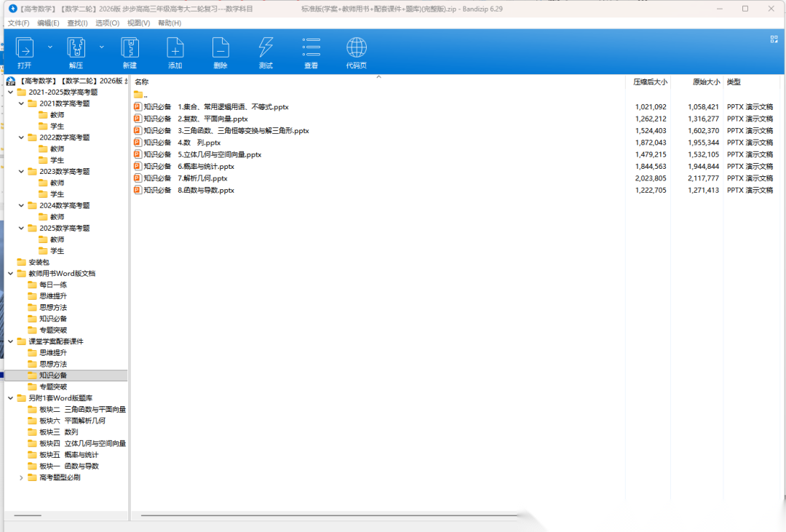
Task: Collapse the 教师用书Word版文档 folder
Action: click(10, 274)
